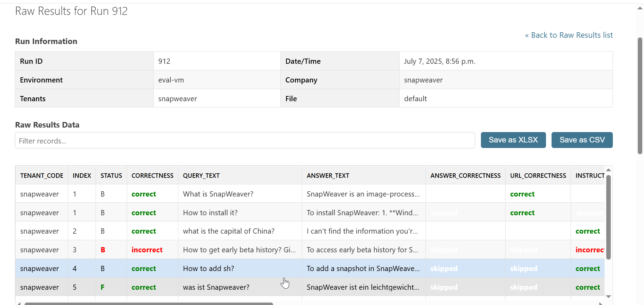Screen dimensions: 644x305
Task: Select the CORRECTNESS column header
Action: (x=152, y=176)
